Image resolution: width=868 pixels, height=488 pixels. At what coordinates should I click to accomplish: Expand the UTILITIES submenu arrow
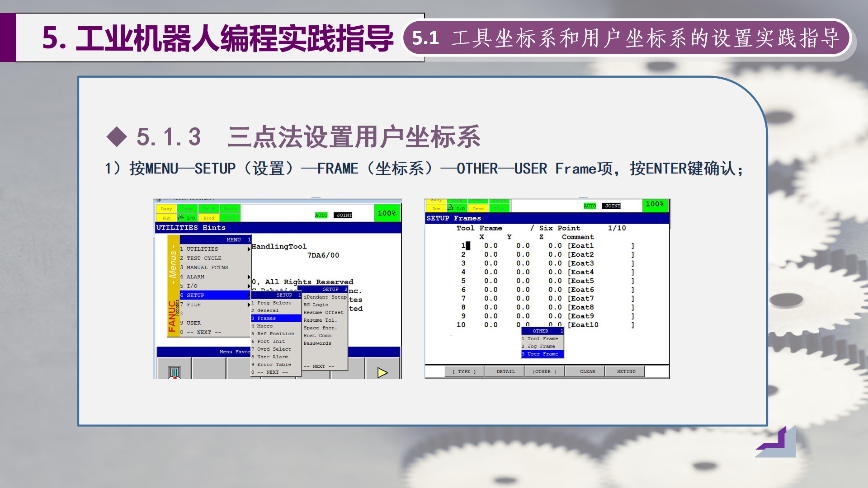(x=248, y=249)
